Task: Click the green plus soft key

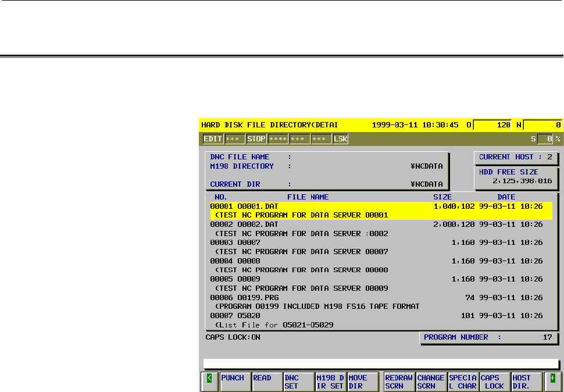Action: (553, 382)
